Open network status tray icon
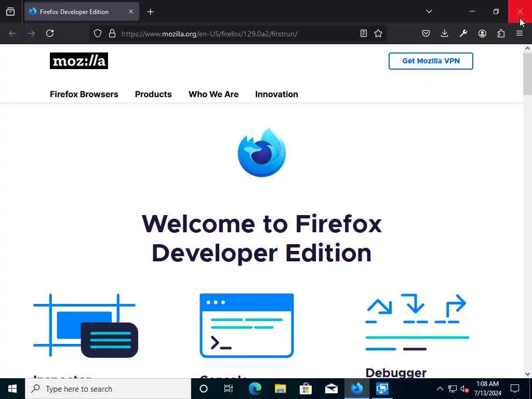The height and width of the screenshot is (399, 532). 453,389
